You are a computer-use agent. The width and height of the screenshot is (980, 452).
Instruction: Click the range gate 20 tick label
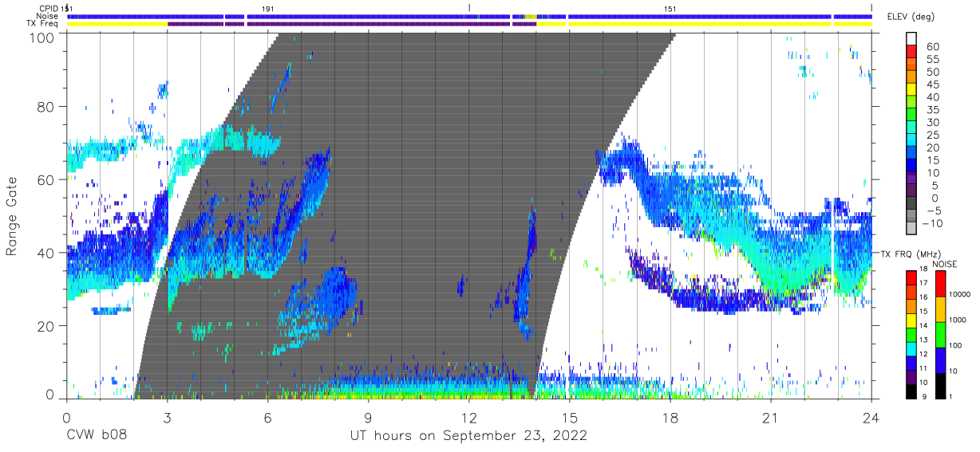45,326
